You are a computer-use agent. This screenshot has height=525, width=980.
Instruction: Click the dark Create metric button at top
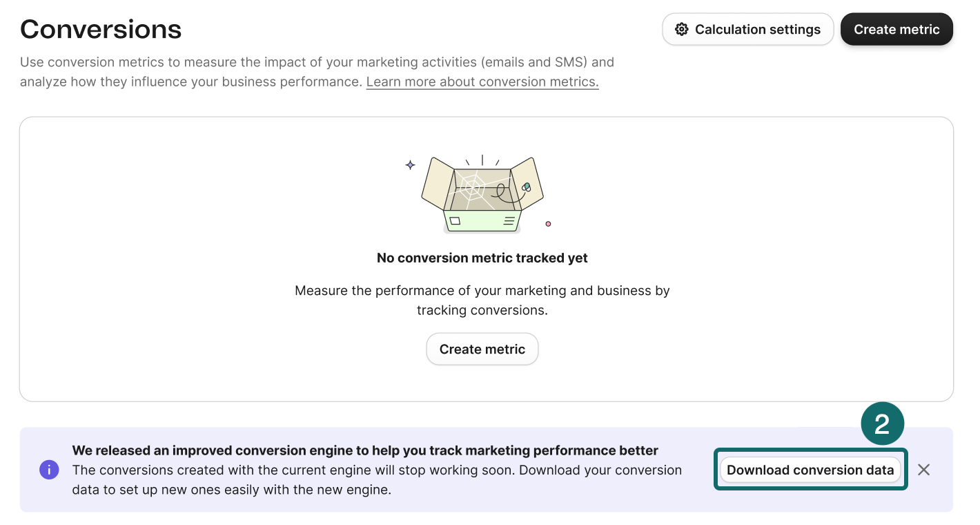[x=896, y=29]
